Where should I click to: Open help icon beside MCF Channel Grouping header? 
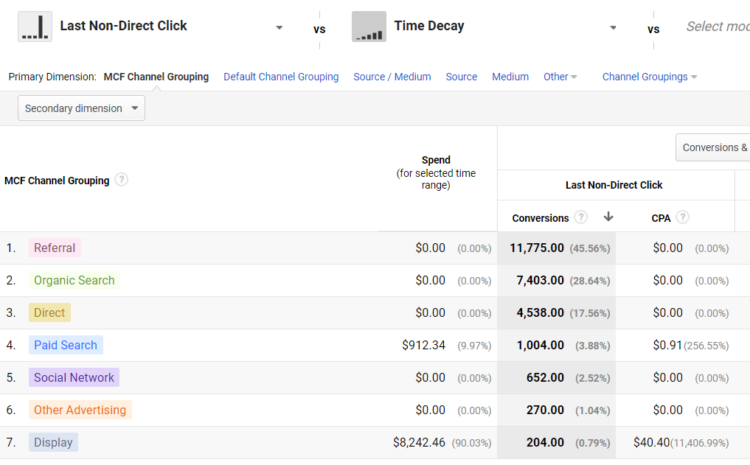[121, 180]
